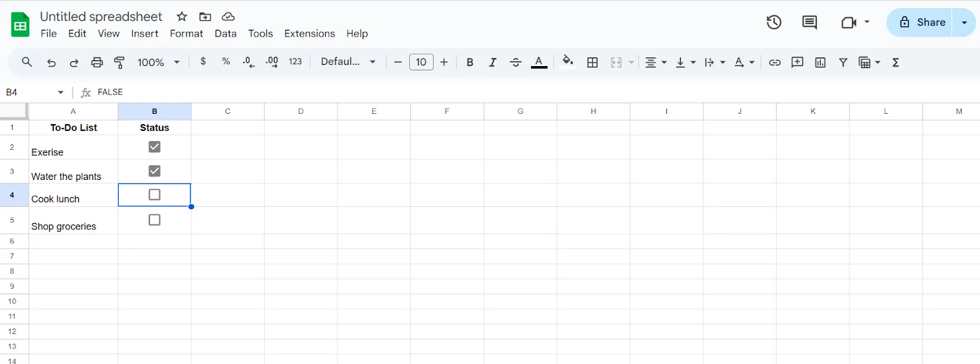The width and height of the screenshot is (980, 364).
Task: Expand the Meet call options arrow
Action: 867,22
